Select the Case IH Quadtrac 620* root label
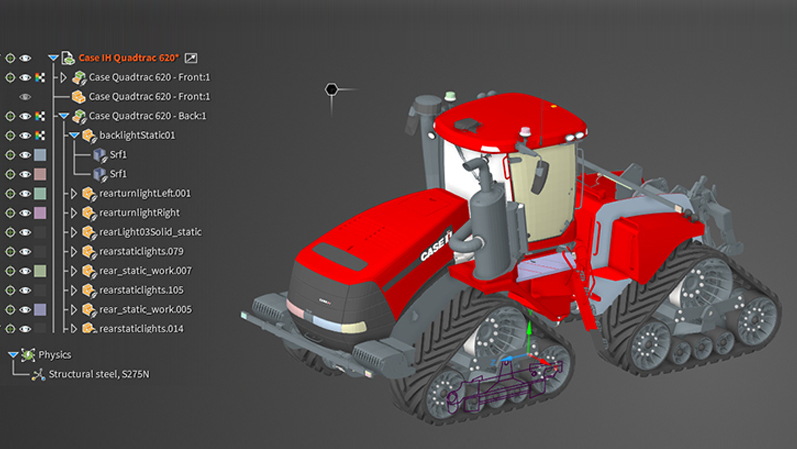The height and width of the screenshot is (449, 797). (x=129, y=58)
